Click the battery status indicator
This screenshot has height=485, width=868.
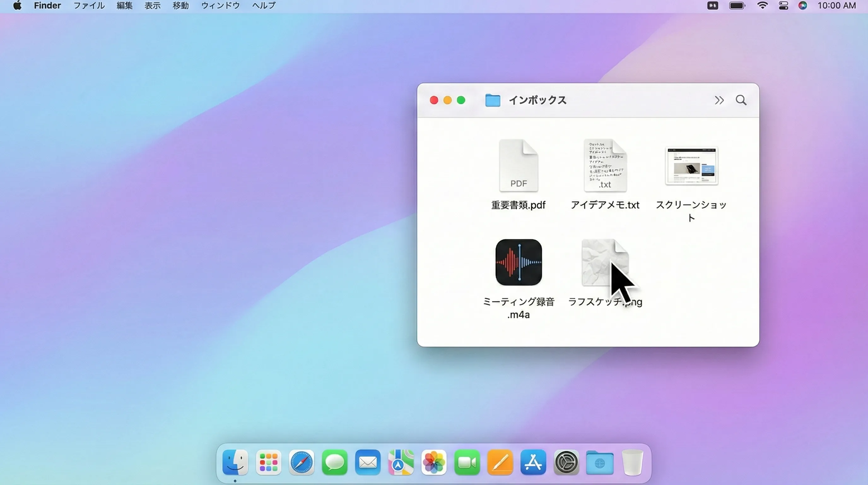(x=737, y=5)
